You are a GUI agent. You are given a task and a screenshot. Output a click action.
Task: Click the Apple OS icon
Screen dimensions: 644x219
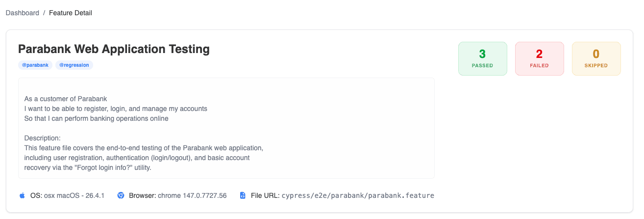click(x=22, y=195)
